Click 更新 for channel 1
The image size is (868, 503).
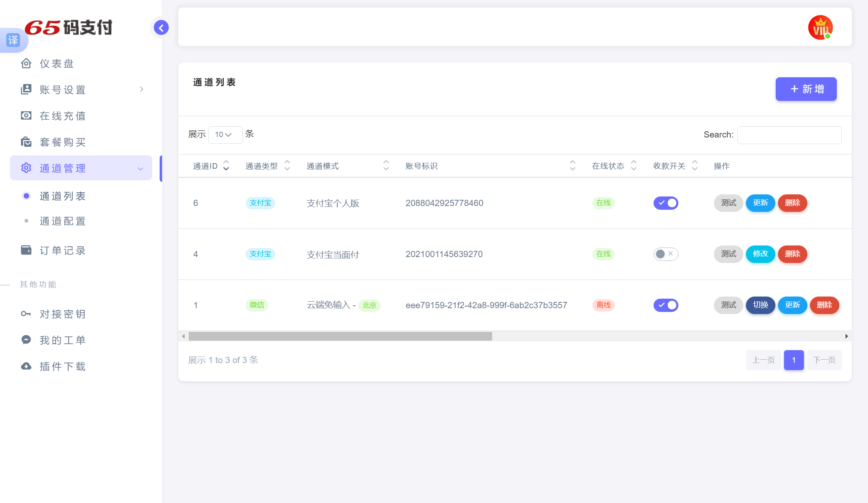792,305
